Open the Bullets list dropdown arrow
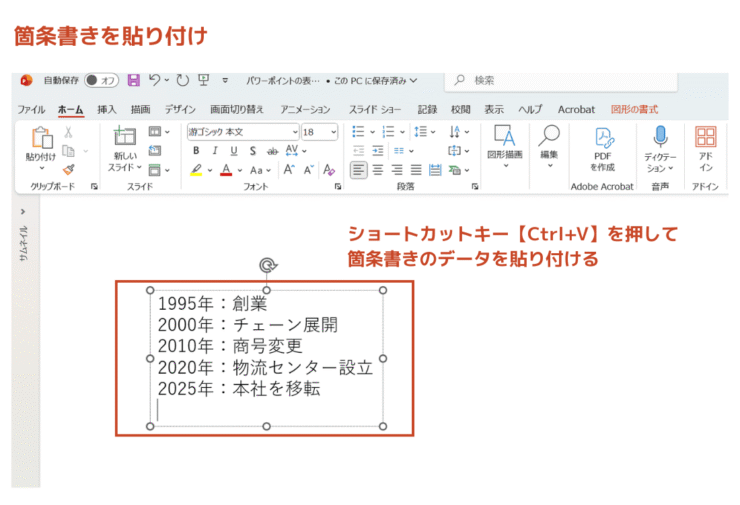 pyautogui.click(x=372, y=132)
